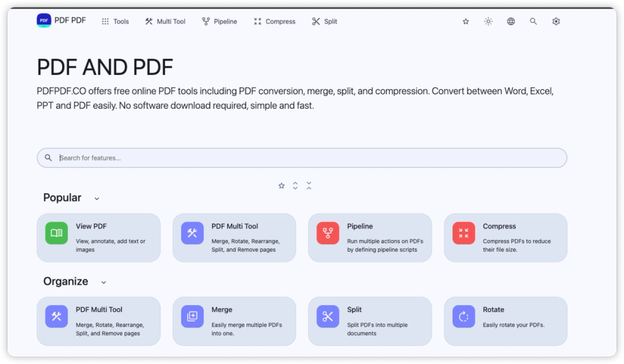Open the language globe menu

point(511,21)
